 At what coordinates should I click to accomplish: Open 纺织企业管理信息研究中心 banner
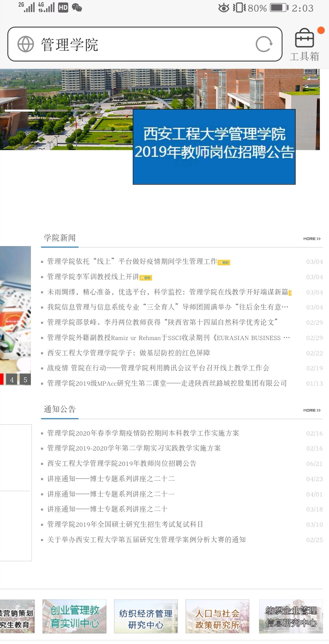tap(291, 616)
